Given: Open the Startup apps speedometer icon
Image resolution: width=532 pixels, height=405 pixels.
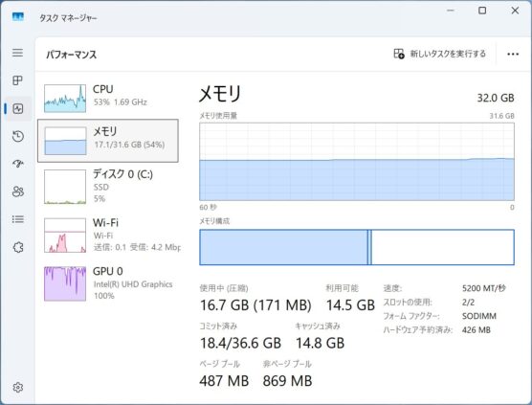Looking at the screenshot, I should coord(17,164).
